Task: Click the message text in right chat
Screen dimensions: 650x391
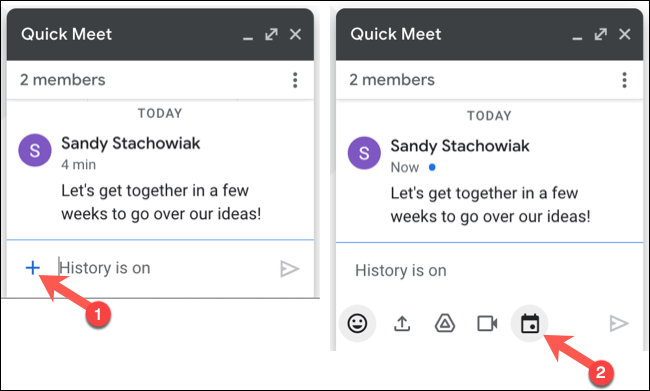Action: pyautogui.click(x=490, y=205)
